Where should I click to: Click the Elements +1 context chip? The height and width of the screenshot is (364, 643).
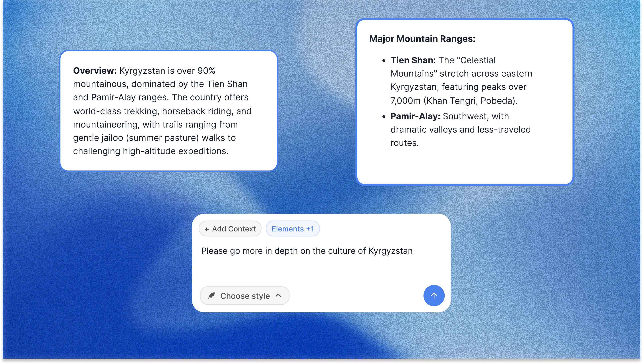(x=292, y=229)
